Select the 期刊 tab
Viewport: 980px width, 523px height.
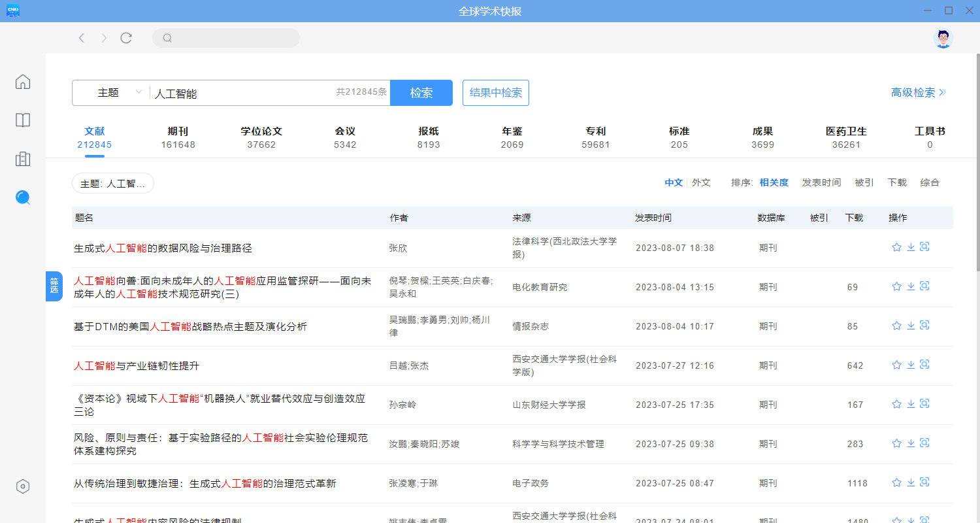pos(178,137)
